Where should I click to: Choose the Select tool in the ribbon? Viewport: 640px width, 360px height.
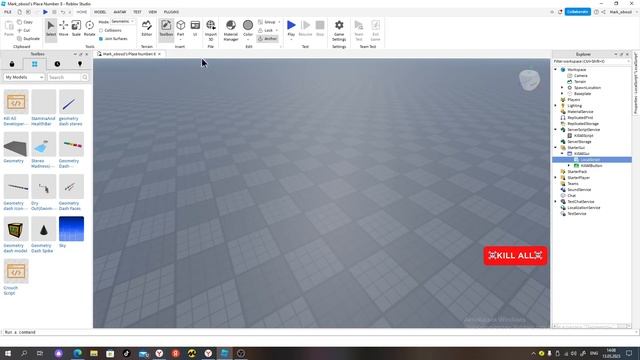pos(51,29)
